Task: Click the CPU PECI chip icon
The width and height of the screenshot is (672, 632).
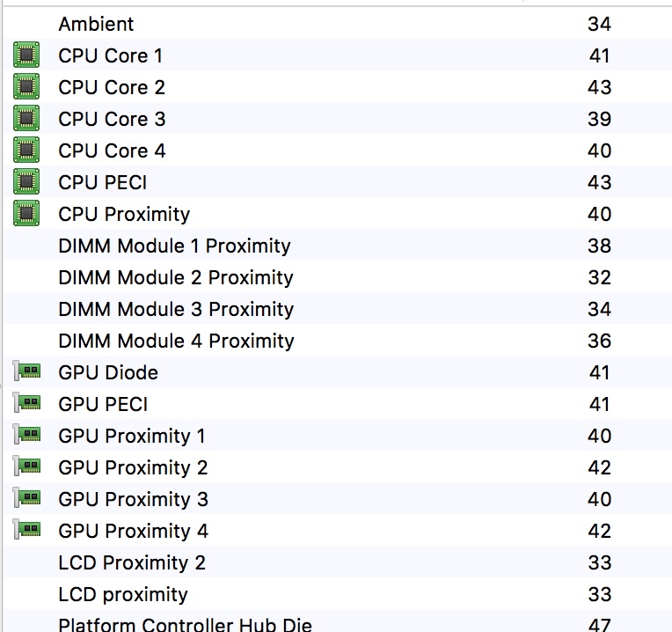Action: click(26, 182)
